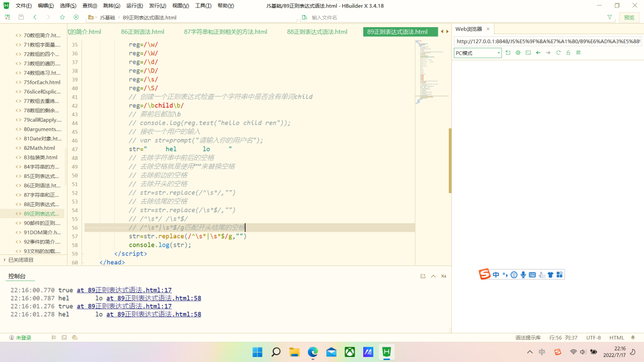Image resolution: width=644 pixels, height=362 pixels.
Task: Click the browser settings gear icon
Action: click(518, 53)
